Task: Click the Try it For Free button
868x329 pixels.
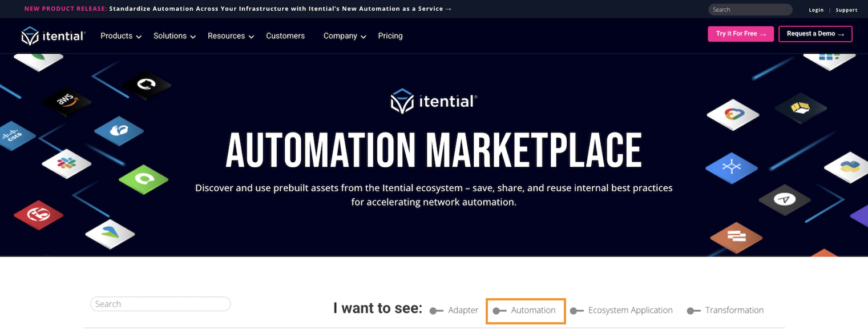Action: [x=741, y=34]
